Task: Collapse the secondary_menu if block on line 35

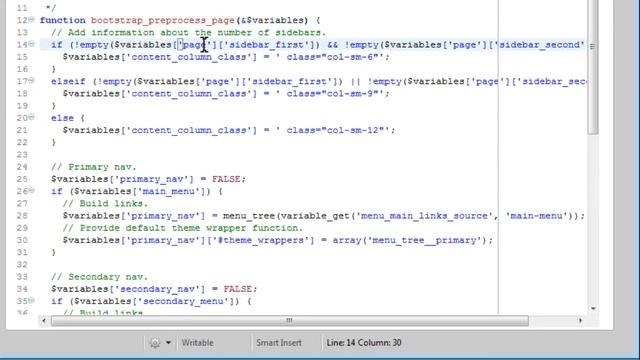Action: pyautogui.click(x=31, y=301)
